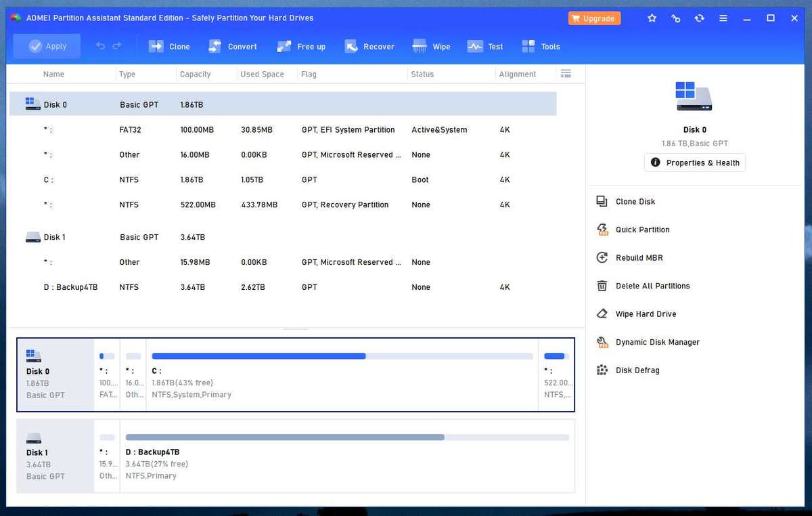Click the "Active&System" status cell
This screenshot has width=812, height=516.
tap(439, 129)
